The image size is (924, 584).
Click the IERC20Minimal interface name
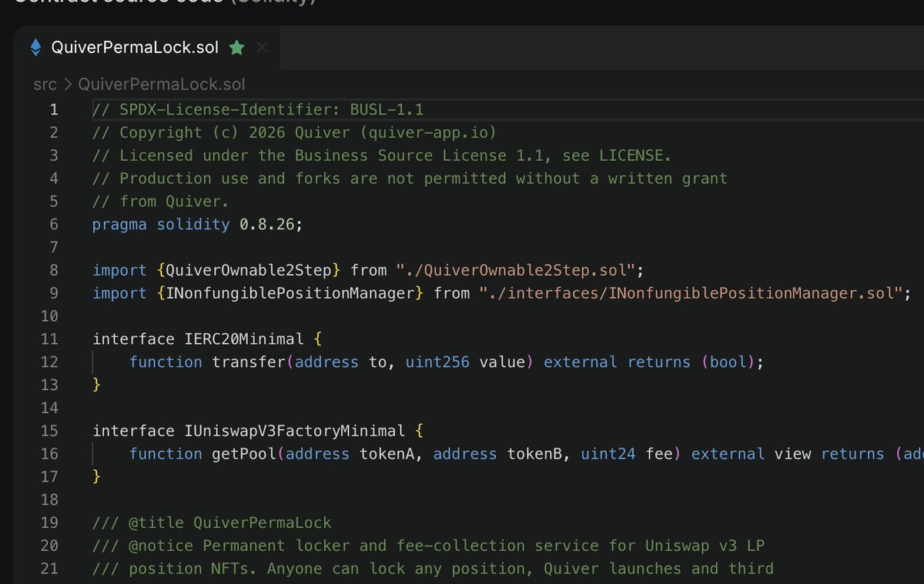pos(244,339)
